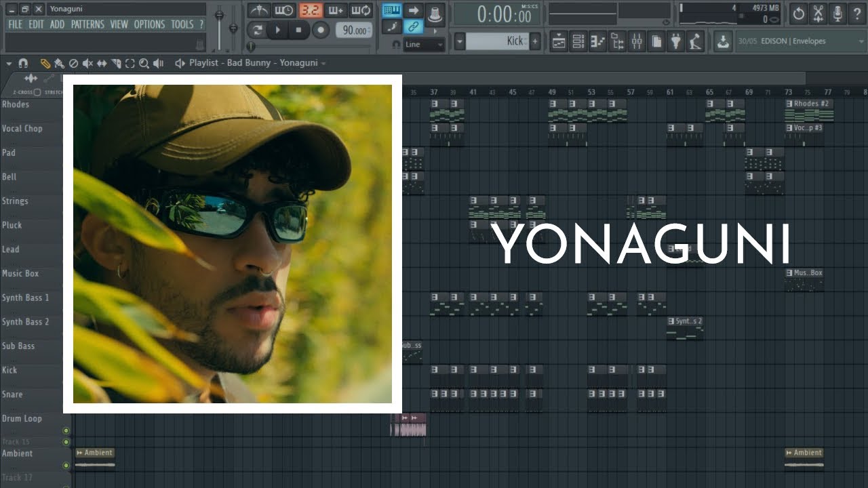Select the Playback speaker tool

tap(158, 63)
